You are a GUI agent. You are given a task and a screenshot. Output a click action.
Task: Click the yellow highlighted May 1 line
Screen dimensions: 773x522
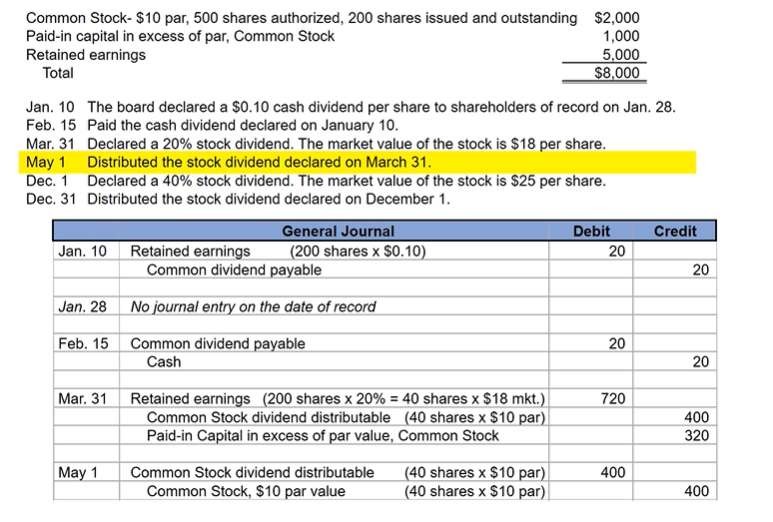(x=258, y=162)
